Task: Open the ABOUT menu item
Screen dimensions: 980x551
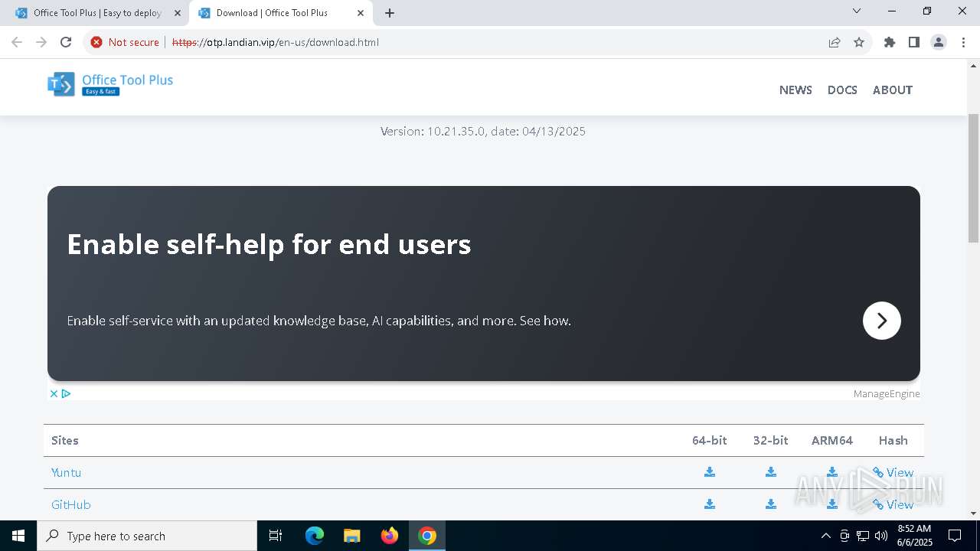Action: pyautogui.click(x=893, y=90)
